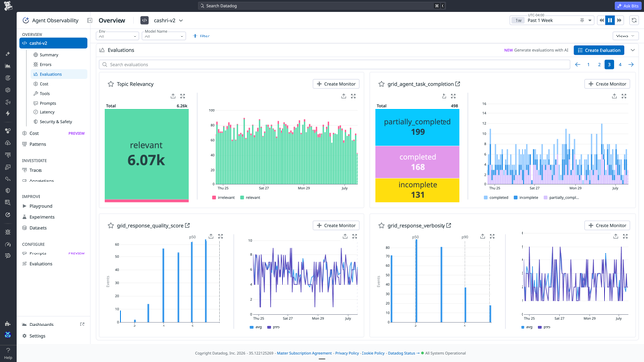Select Errors in the sidebar
The image size is (644, 362).
(x=45, y=65)
